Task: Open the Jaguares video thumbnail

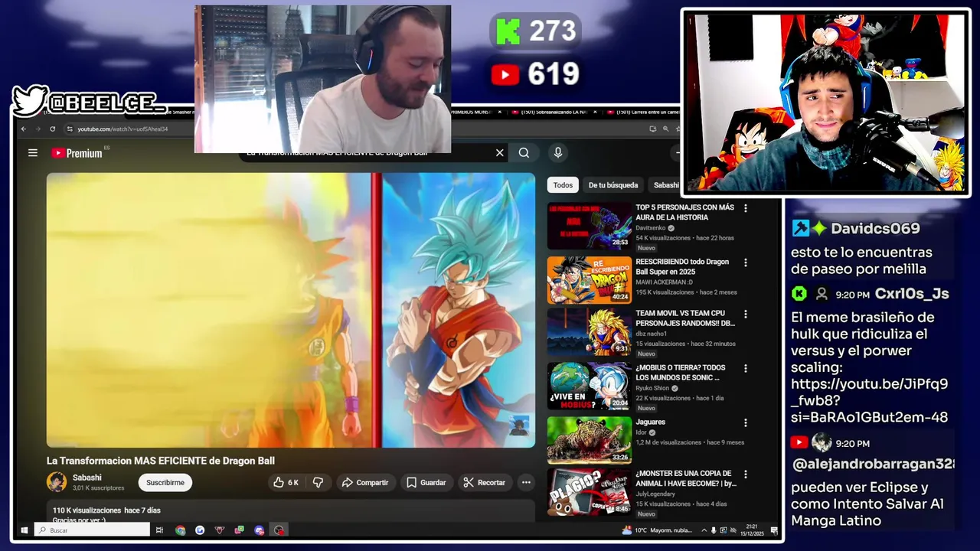Action: coord(589,440)
